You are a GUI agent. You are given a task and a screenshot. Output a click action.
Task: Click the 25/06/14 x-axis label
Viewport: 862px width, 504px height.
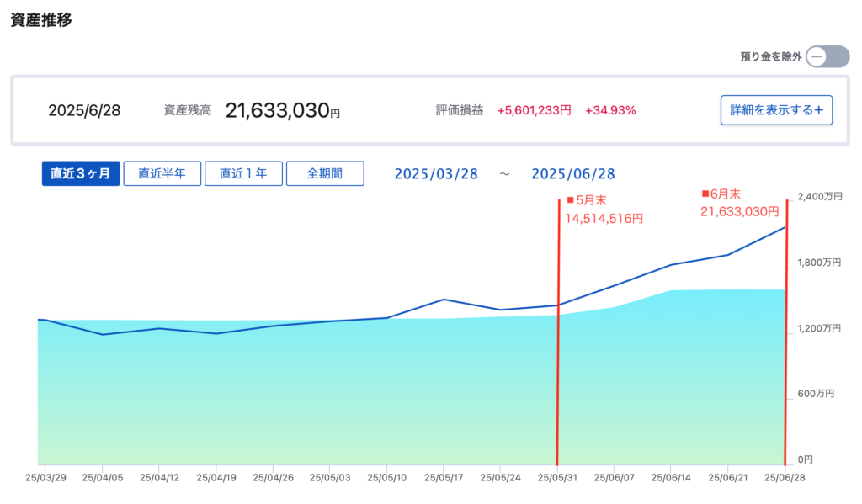671,478
